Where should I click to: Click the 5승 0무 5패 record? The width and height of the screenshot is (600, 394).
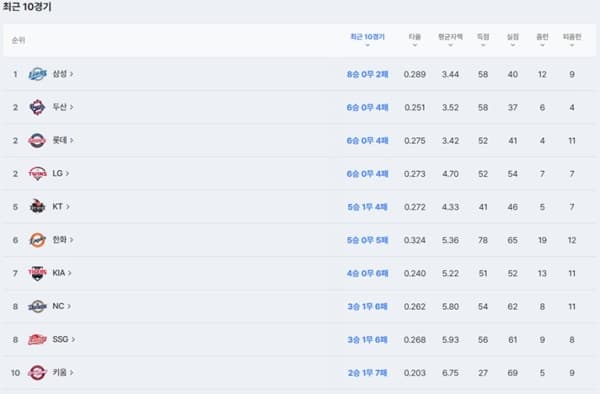367,240
